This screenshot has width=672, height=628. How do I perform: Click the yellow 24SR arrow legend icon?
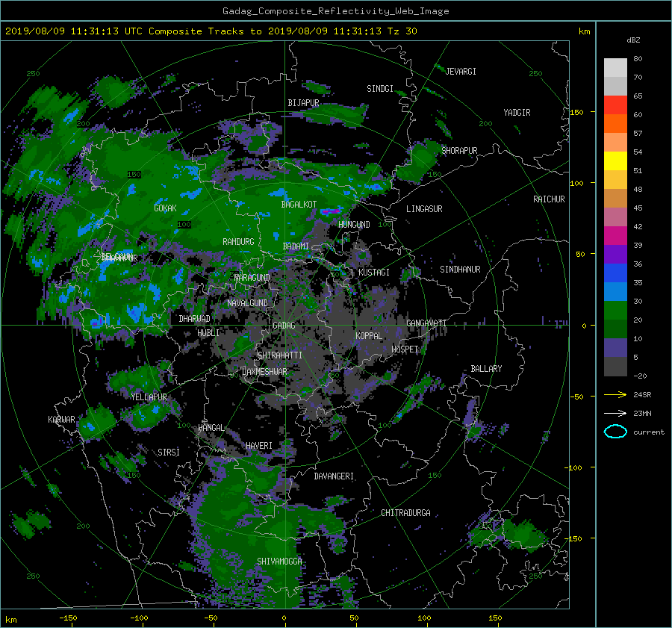615,394
